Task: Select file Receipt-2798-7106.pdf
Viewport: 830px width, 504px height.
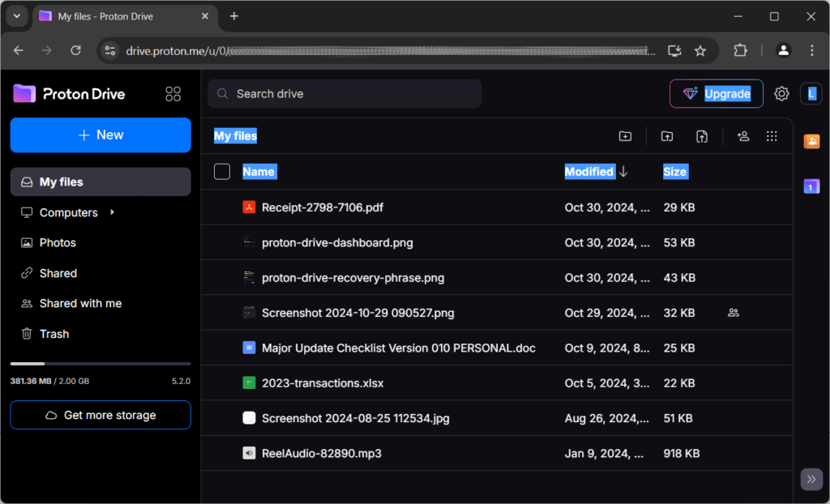Action: point(497,207)
